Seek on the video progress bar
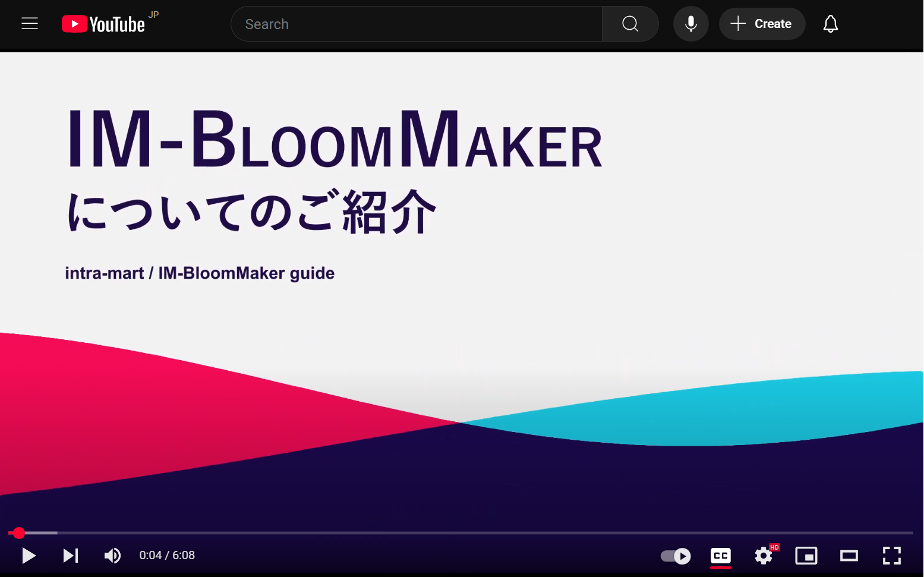This screenshot has width=924, height=577. tap(461, 533)
